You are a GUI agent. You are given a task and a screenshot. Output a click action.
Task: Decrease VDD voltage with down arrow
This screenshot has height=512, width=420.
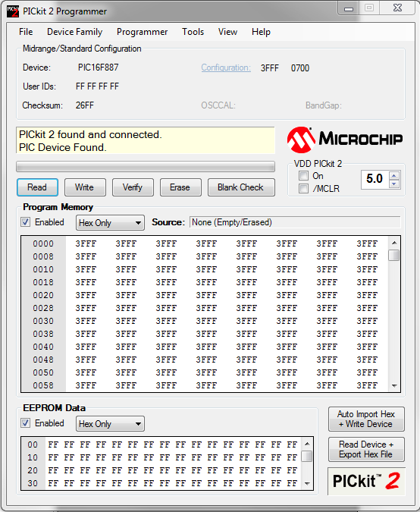[x=394, y=184]
